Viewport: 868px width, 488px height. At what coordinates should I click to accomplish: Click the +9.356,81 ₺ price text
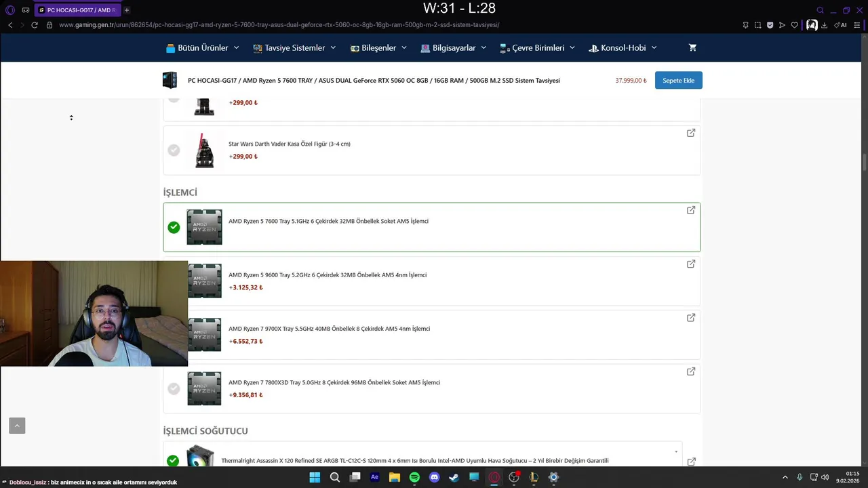(x=245, y=395)
